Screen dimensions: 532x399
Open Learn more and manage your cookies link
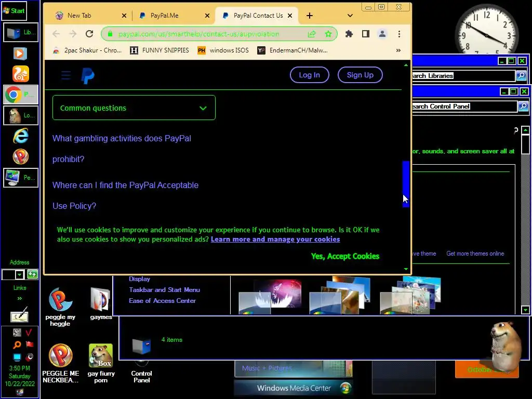(275, 239)
